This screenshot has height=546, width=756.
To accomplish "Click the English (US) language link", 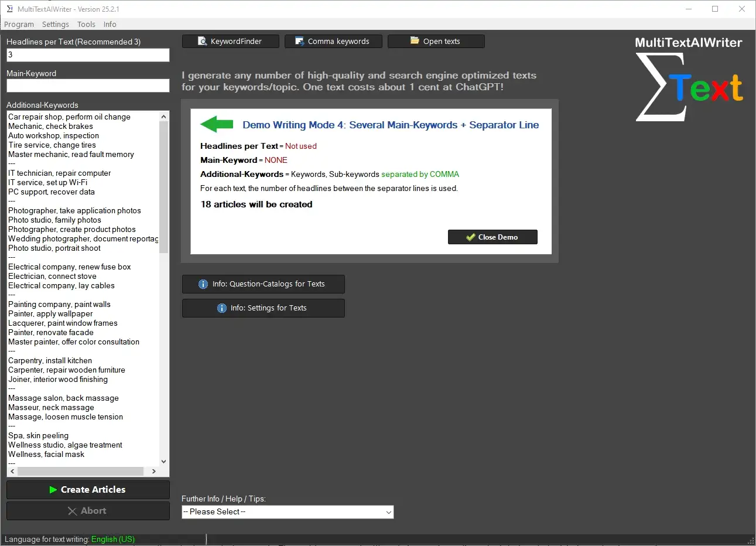I will (x=113, y=539).
